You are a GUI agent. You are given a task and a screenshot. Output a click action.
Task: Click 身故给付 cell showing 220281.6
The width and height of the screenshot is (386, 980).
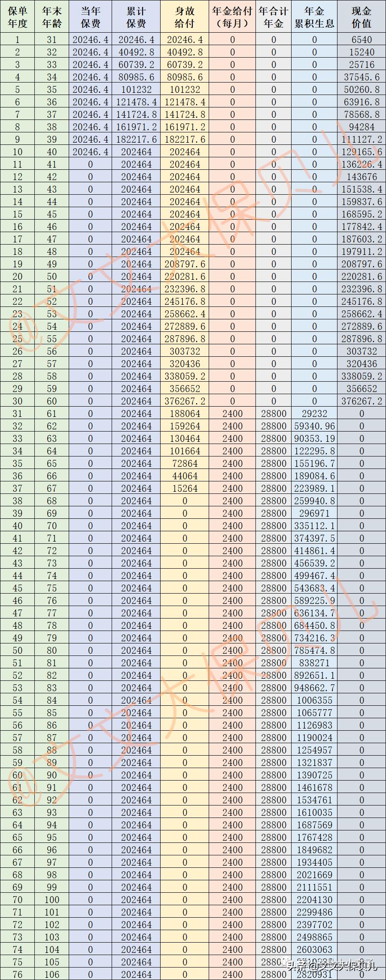(185, 276)
